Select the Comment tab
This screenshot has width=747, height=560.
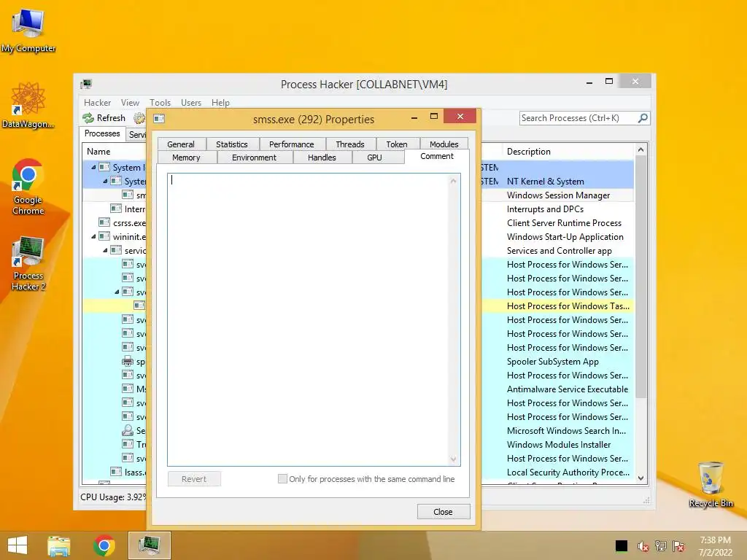tap(437, 156)
